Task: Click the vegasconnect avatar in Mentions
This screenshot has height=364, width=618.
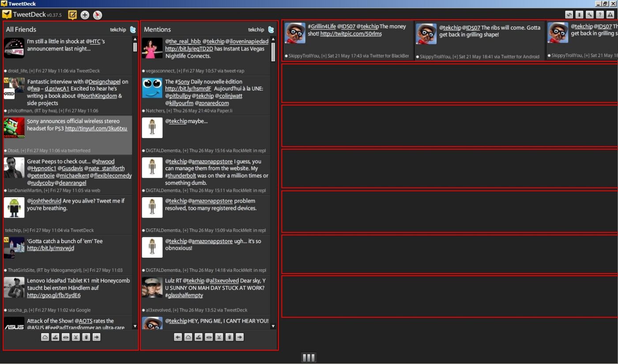Action: pyautogui.click(x=152, y=48)
